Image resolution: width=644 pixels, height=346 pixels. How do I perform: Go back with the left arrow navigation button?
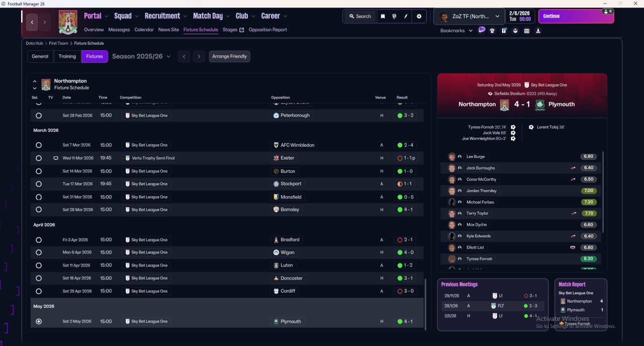tap(32, 22)
